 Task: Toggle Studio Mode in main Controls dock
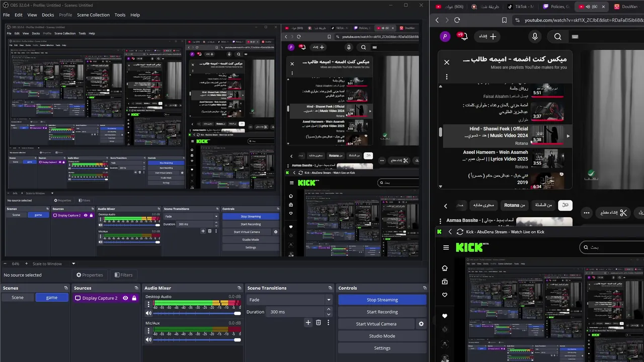tap(382, 336)
